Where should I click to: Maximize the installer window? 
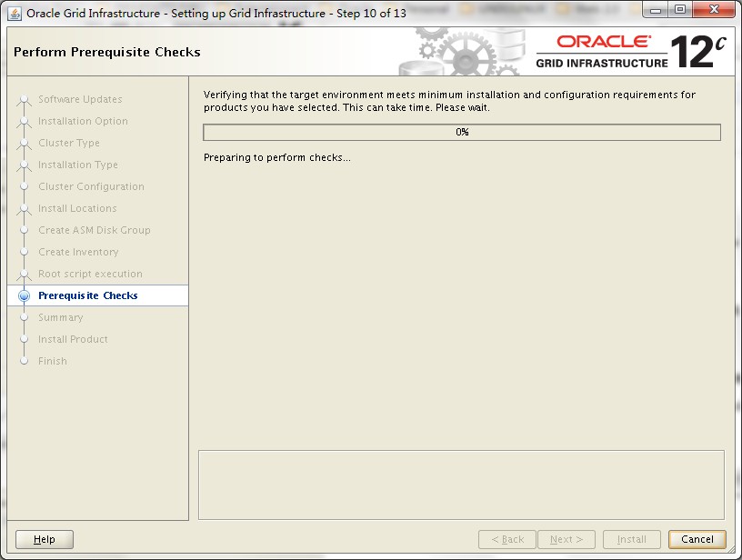point(680,10)
